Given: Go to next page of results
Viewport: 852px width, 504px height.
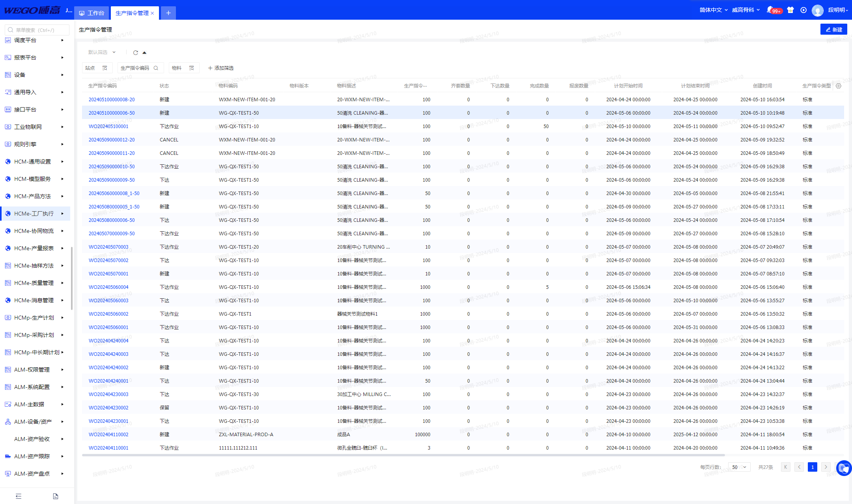Looking at the screenshot, I should click(826, 467).
